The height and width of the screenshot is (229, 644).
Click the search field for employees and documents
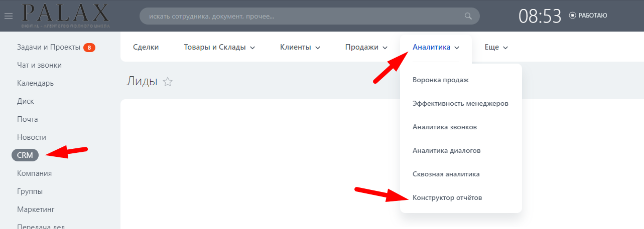[309, 16]
